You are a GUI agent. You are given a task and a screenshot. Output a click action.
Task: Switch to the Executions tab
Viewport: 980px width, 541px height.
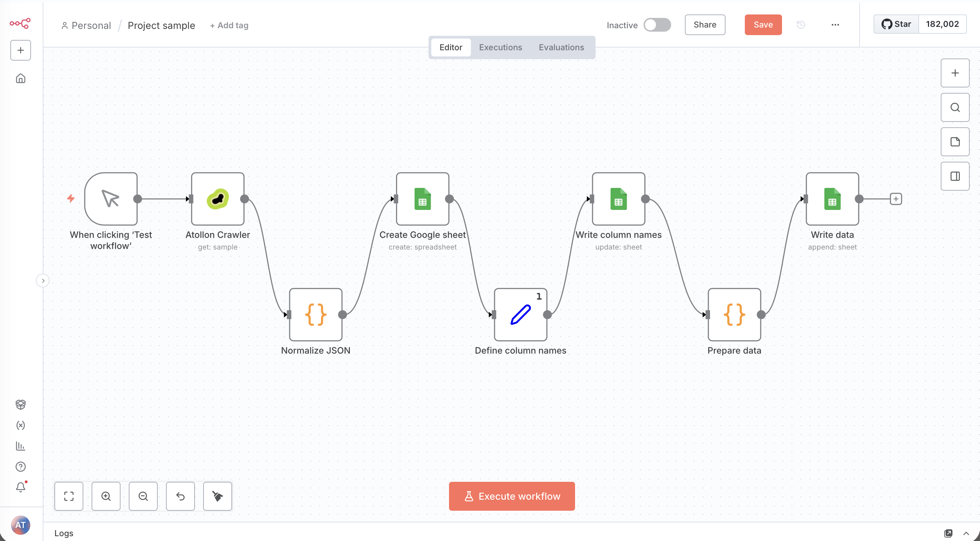[x=500, y=47]
